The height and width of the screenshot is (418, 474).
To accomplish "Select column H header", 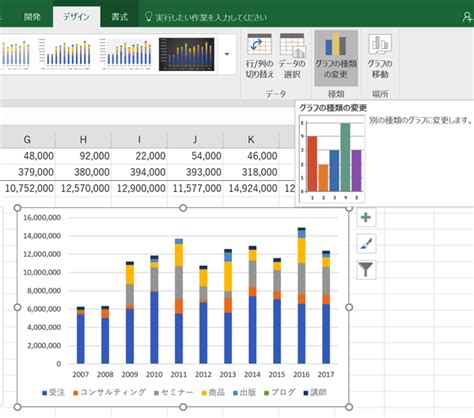I will (x=83, y=139).
